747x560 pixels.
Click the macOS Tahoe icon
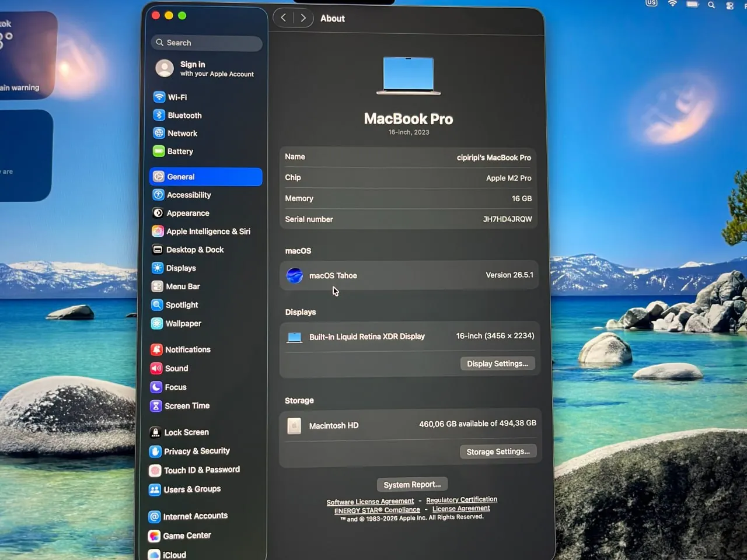pos(295,275)
